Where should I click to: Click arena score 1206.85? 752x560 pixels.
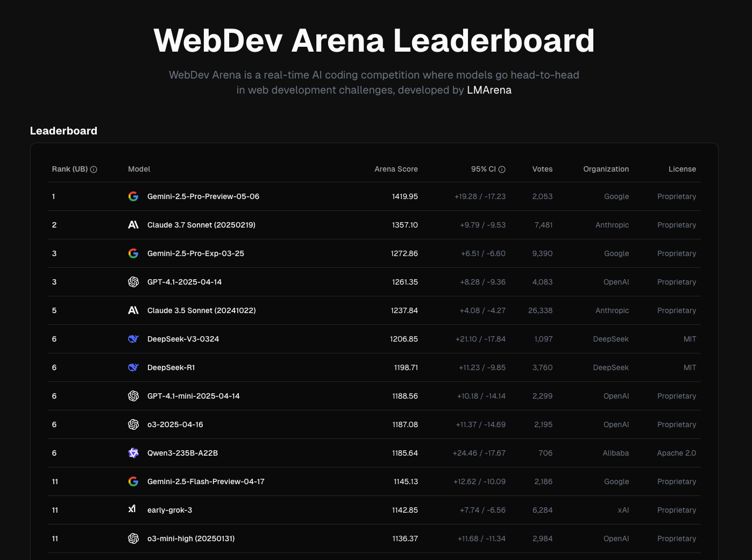[403, 339]
